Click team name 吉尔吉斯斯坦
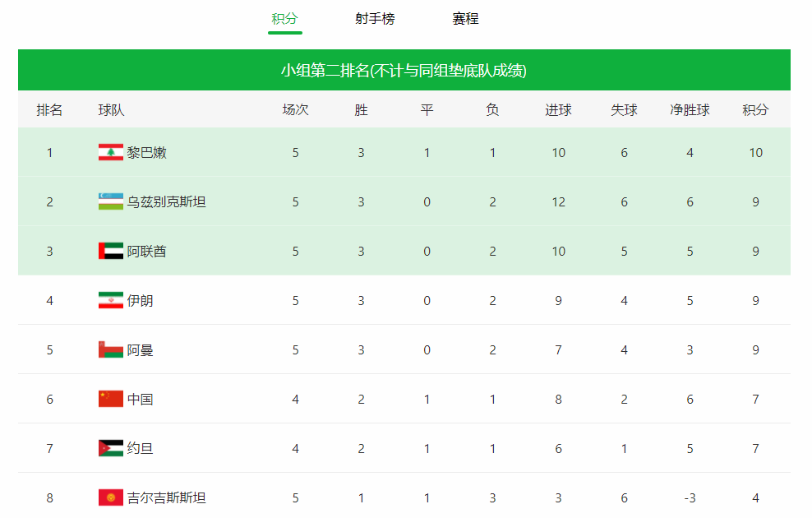This screenshot has height=518, width=812. click(x=166, y=497)
